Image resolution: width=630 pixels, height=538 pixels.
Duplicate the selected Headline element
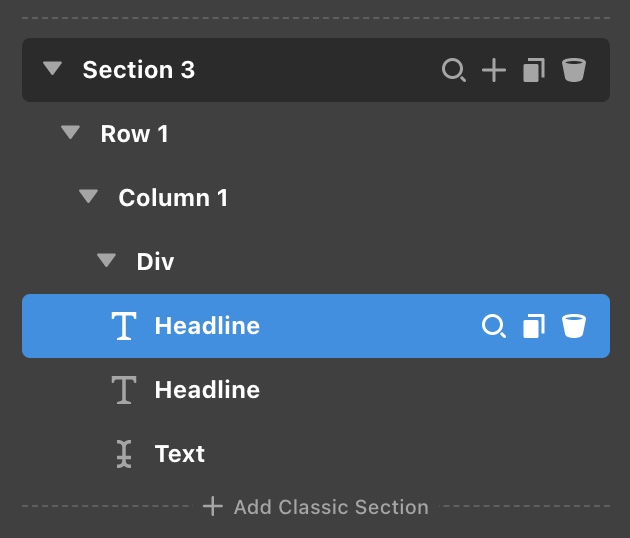click(x=534, y=326)
